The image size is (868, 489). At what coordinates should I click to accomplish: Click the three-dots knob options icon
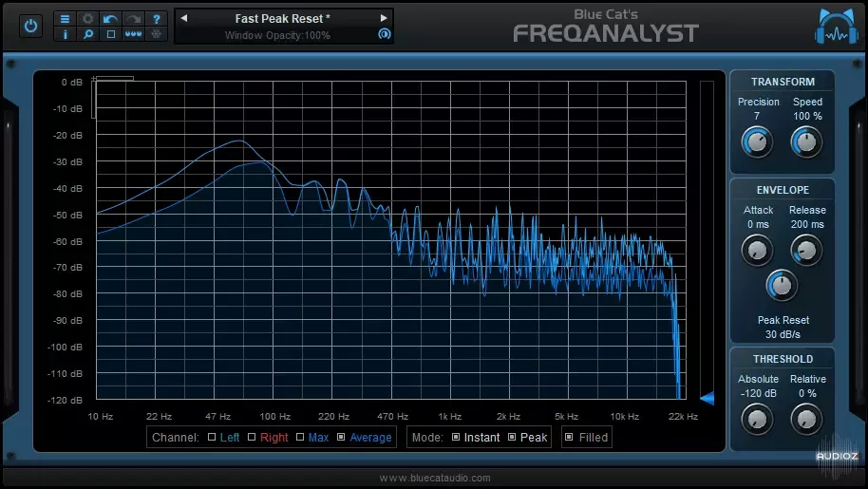tap(133, 34)
